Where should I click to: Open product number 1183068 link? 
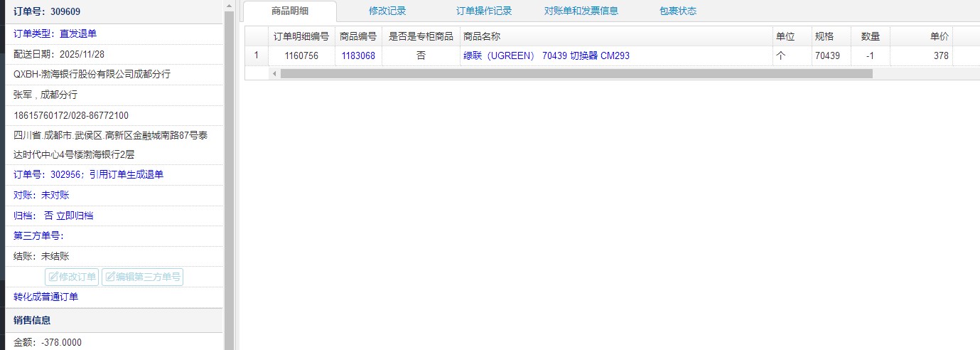pos(358,55)
